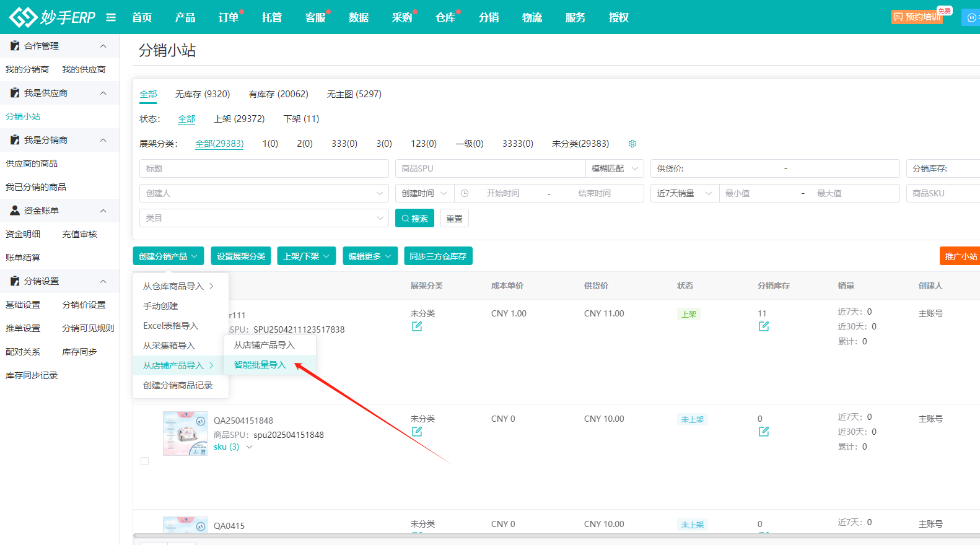Click the 标题 title input field
The height and width of the screenshot is (545, 980).
click(x=264, y=168)
